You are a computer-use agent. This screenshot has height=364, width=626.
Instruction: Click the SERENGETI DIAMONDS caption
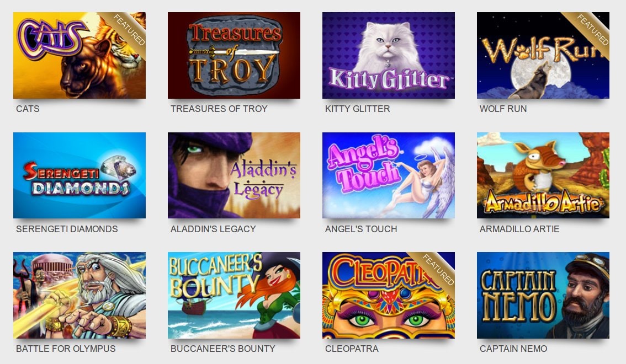click(x=67, y=229)
